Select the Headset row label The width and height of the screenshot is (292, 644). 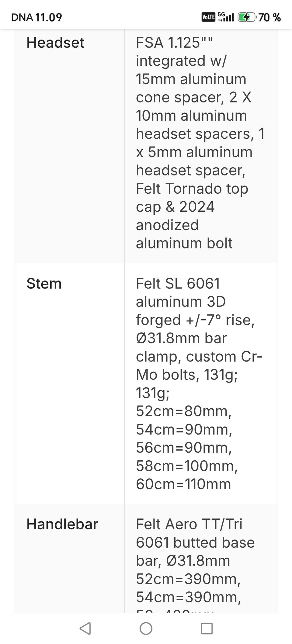point(55,43)
